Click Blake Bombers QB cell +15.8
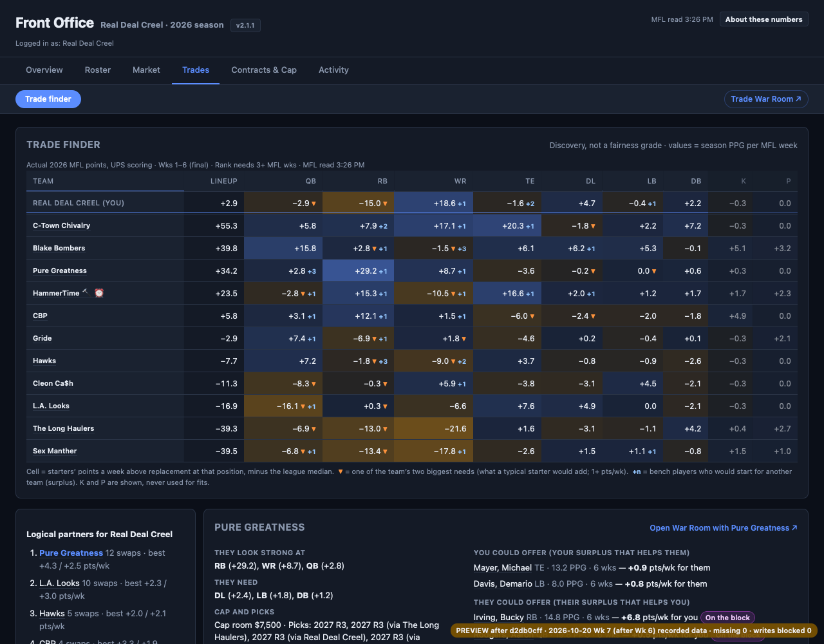Screen dimensions: 824x644 click(283, 248)
